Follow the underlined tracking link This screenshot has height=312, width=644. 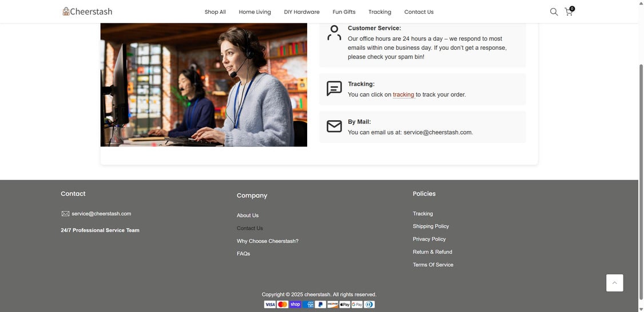coord(404,94)
